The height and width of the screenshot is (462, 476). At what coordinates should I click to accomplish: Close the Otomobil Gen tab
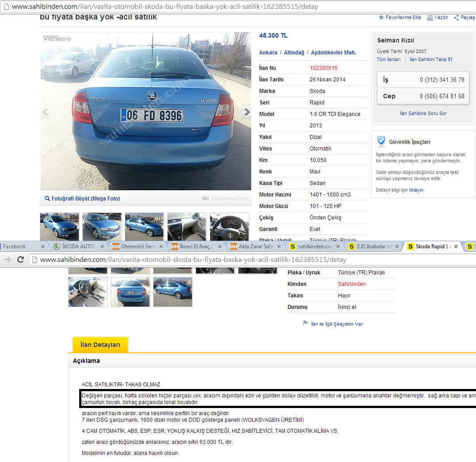pyautogui.click(x=161, y=246)
